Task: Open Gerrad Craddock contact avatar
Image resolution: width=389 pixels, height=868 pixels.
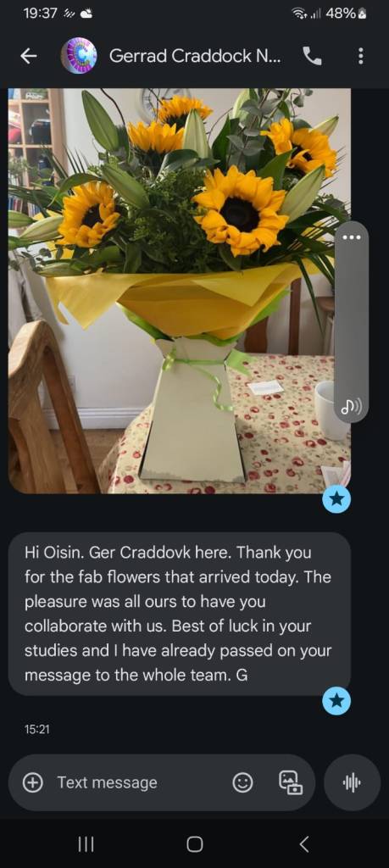Action: [79, 56]
